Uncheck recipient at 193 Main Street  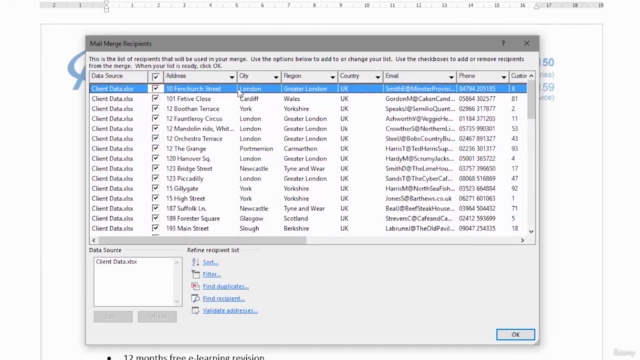[x=156, y=228]
